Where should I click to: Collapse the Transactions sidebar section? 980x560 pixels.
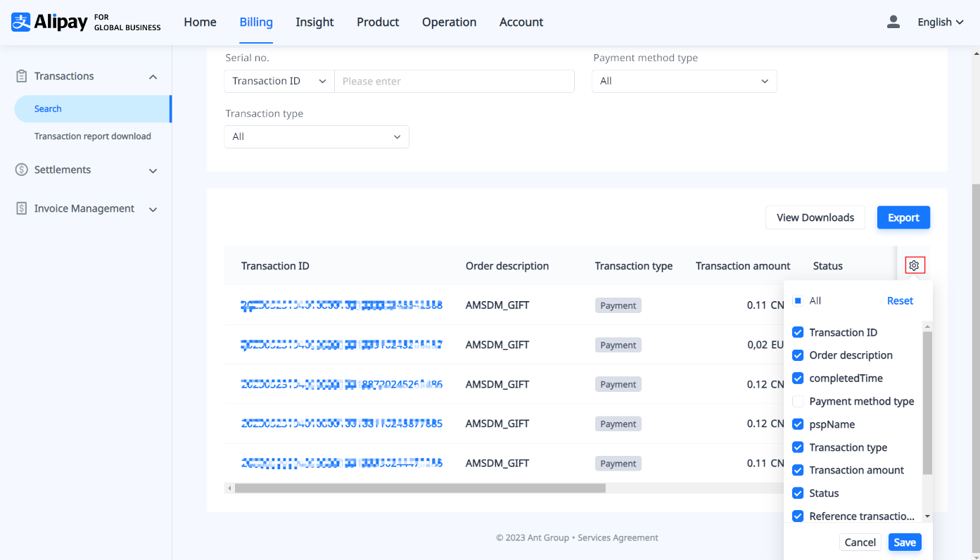[x=153, y=76]
